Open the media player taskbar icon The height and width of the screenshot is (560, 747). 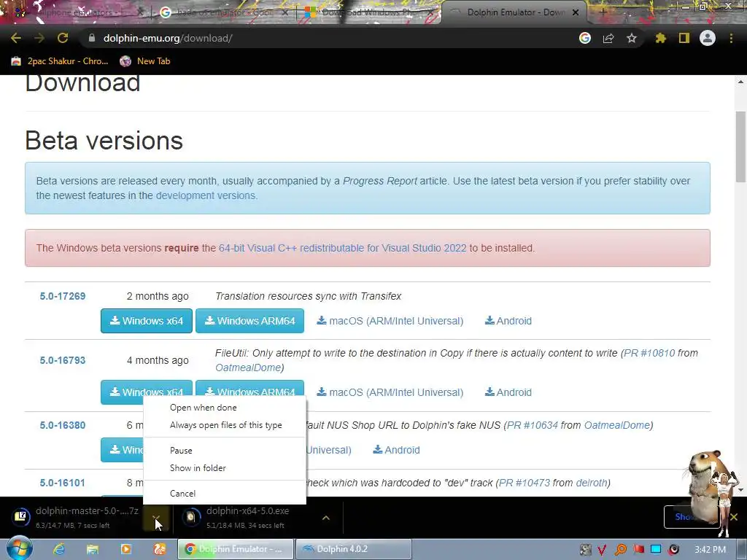click(x=125, y=549)
